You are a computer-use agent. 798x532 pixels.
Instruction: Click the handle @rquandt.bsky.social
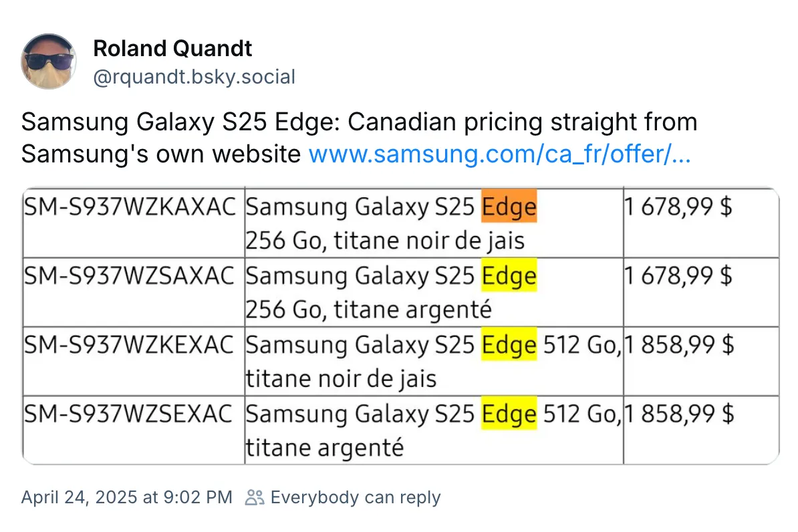point(194,77)
